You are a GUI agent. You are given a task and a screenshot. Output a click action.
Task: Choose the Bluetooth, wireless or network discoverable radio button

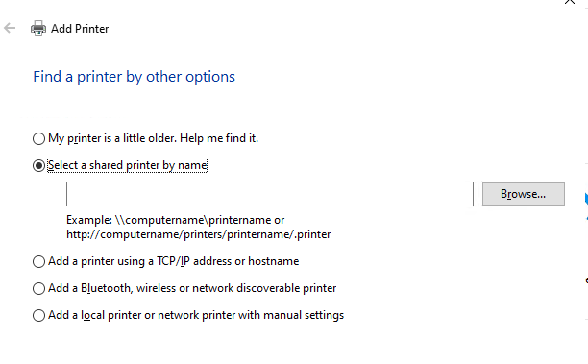point(38,289)
